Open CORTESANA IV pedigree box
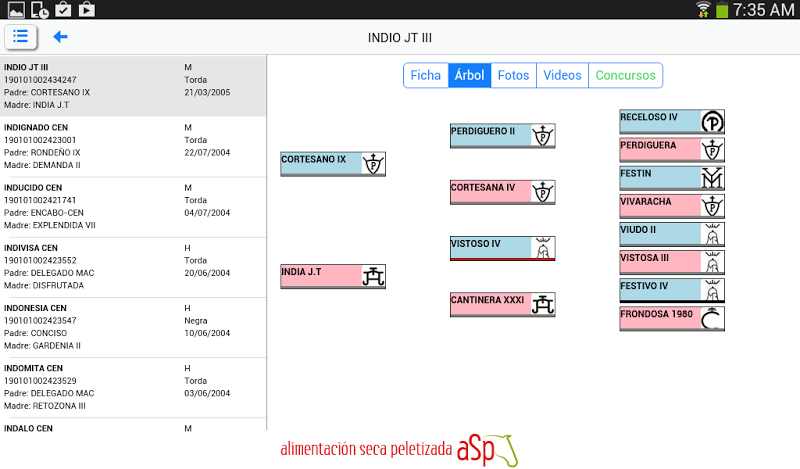800x469 pixels. (490, 192)
